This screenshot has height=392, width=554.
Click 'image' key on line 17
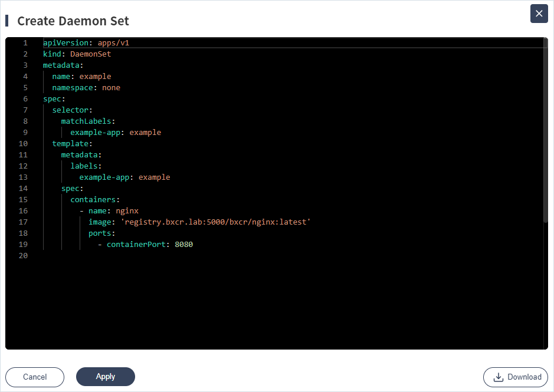click(x=100, y=222)
